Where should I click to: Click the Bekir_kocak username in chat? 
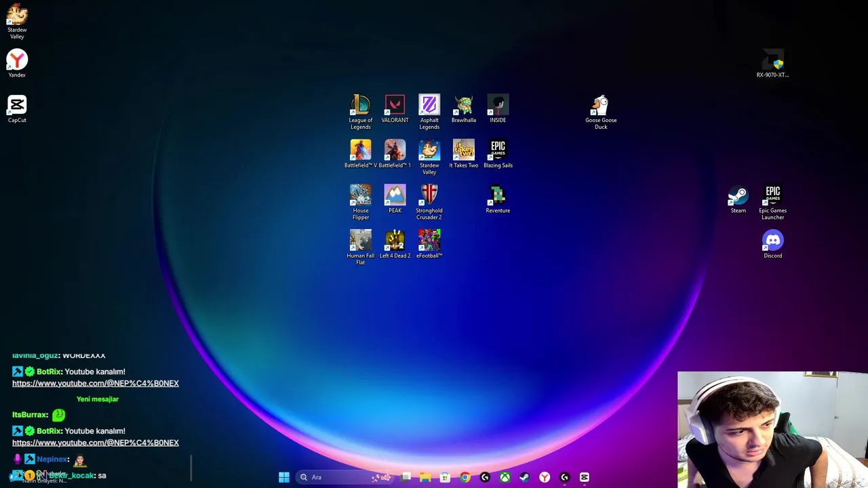(71, 476)
